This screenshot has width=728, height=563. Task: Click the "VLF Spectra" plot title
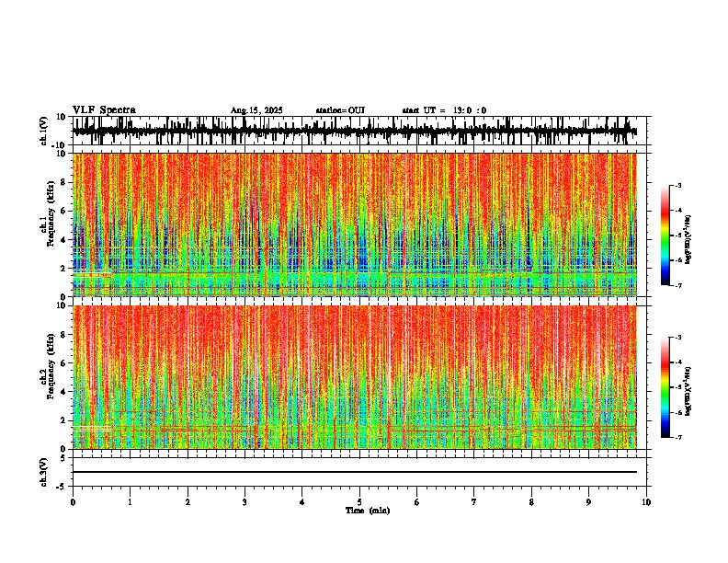point(104,110)
